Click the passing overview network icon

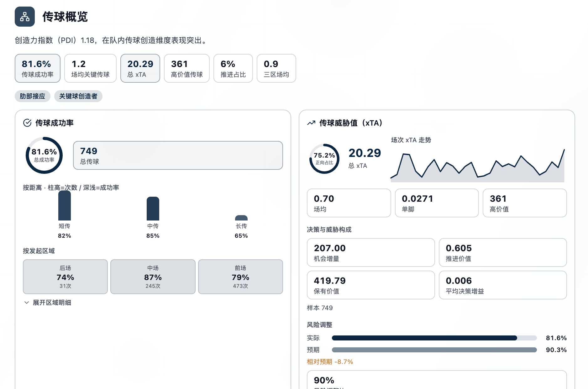click(x=25, y=17)
